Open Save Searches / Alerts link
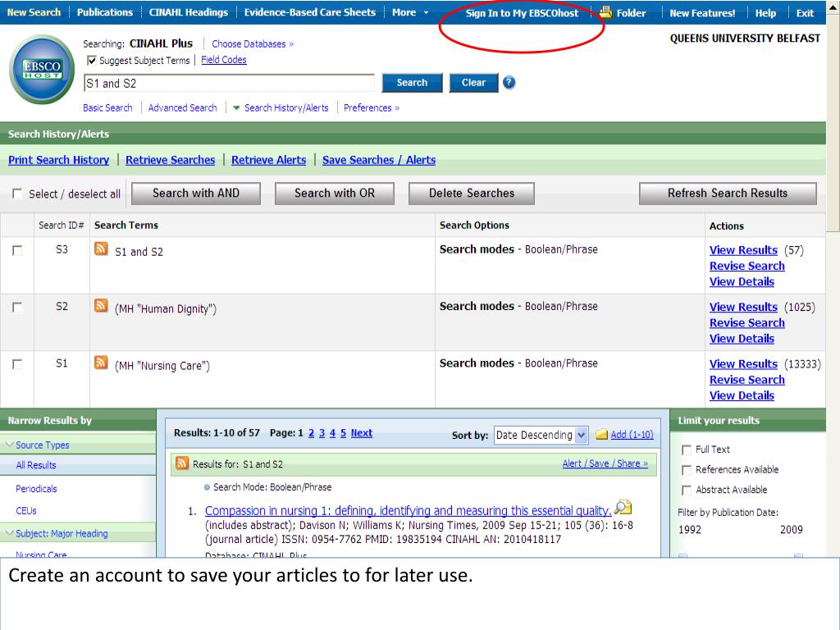The image size is (840, 630). (x=379, y=160)
